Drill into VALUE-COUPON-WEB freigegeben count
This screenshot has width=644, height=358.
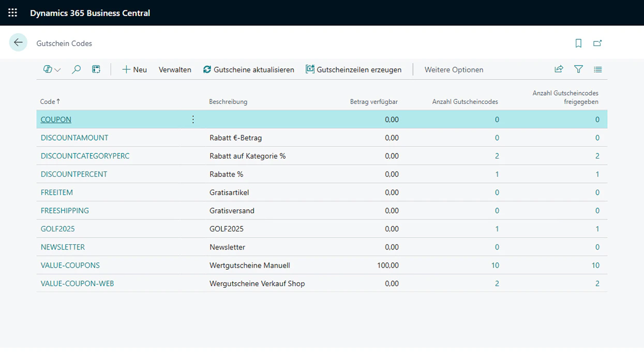pos(597,284)
